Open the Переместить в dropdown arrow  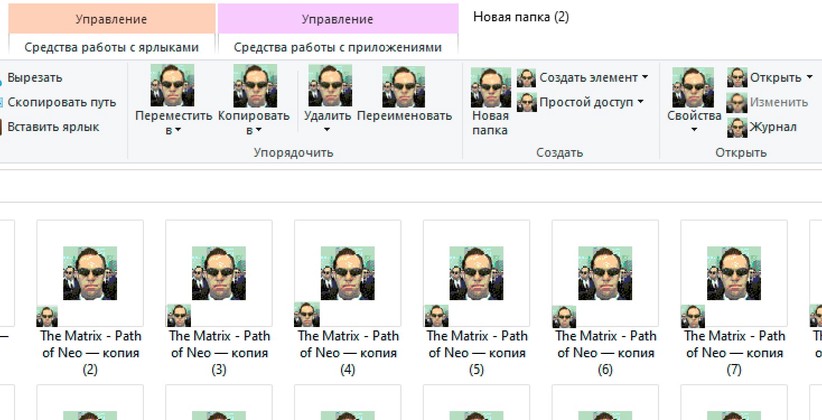178,130
